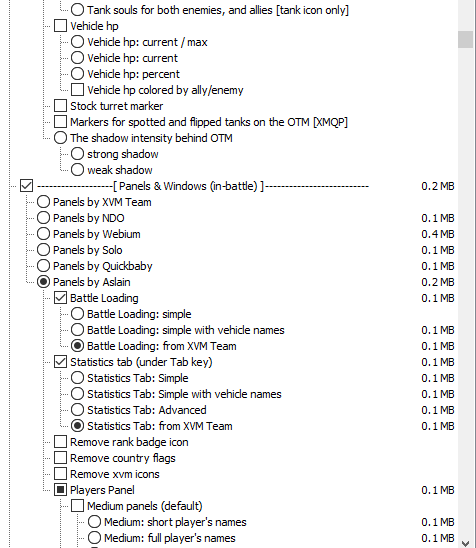
Task: Enable the Vehicle hp checkbox
Action: click(x=60, y=26)
